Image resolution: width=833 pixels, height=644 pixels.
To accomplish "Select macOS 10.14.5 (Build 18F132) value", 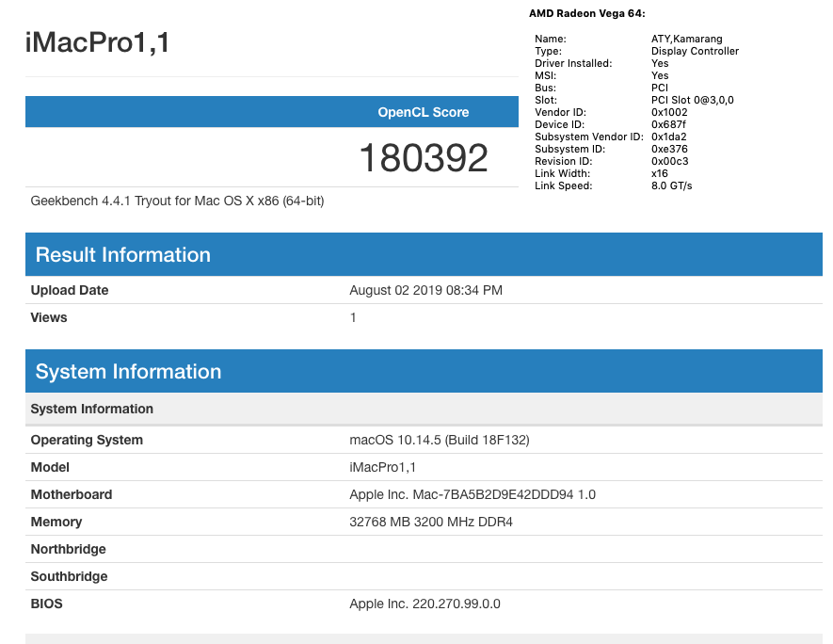I will (x=440, y=440).
